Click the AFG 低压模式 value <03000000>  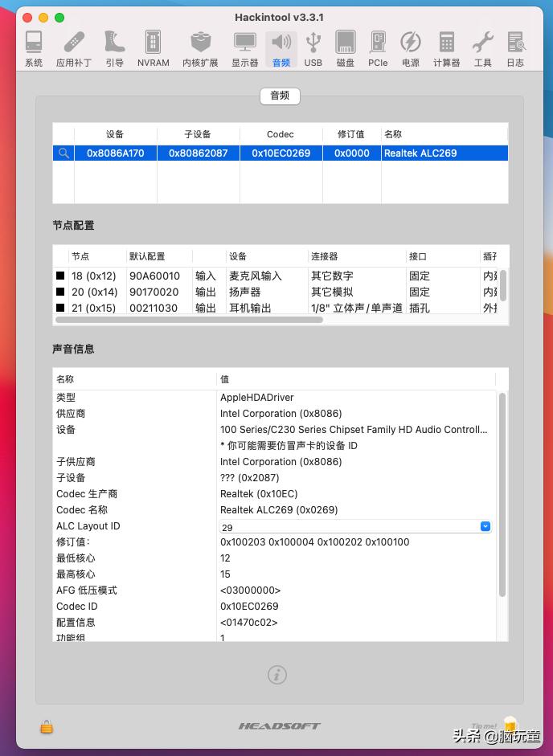[251, 590]
